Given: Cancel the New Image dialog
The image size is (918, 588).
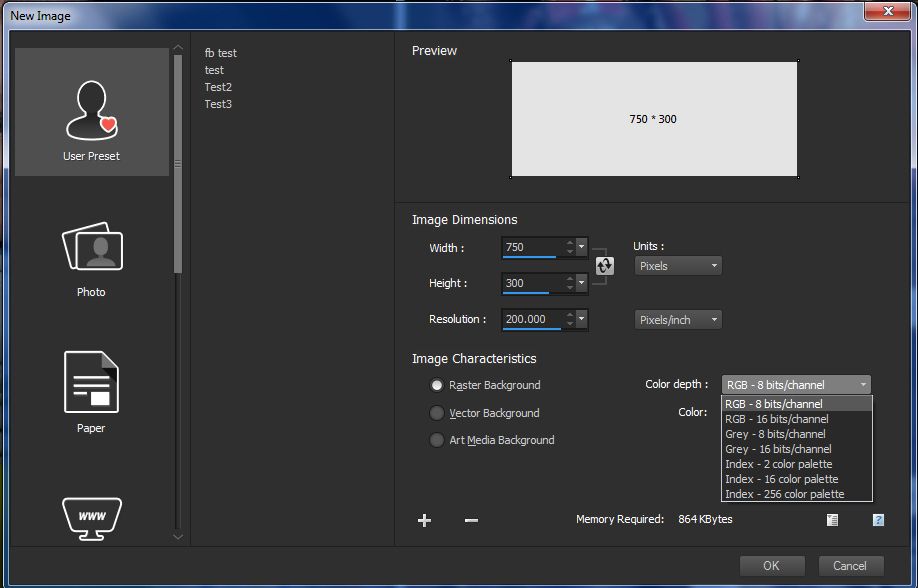Looking at the screenshot, I should pos(850,565).
